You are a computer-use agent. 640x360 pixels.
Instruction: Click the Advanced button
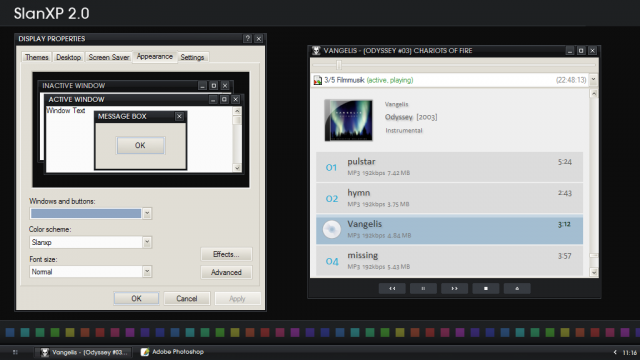[x=226, y=272]
